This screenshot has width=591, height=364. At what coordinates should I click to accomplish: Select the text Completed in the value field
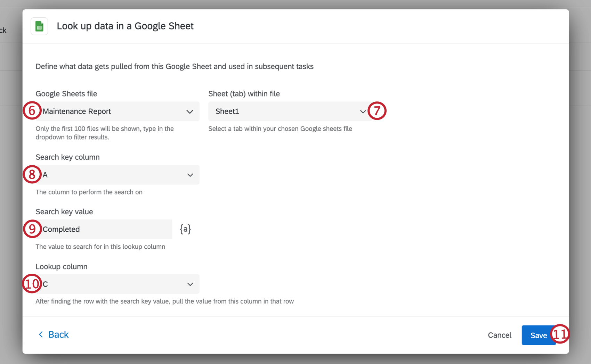pyautogui.click(x=61, y=229)
